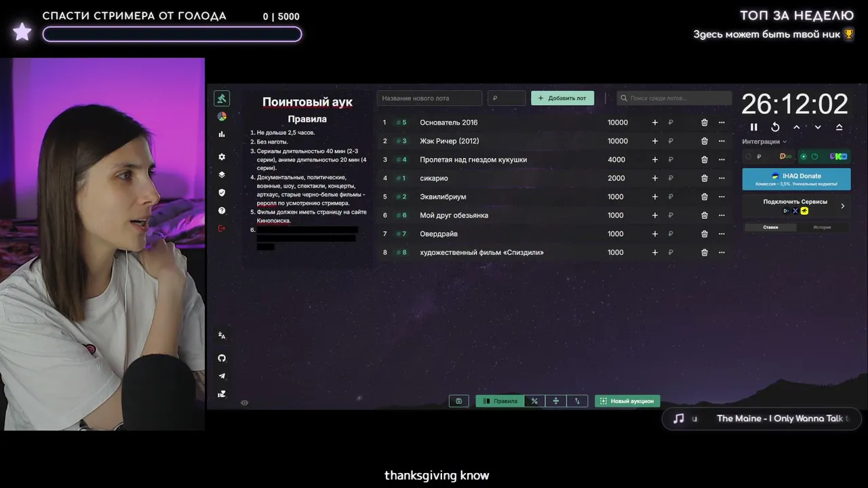Open the bar chart statistics page
Image resolution: width=868 pixels, height=488 pixels.
222,134
